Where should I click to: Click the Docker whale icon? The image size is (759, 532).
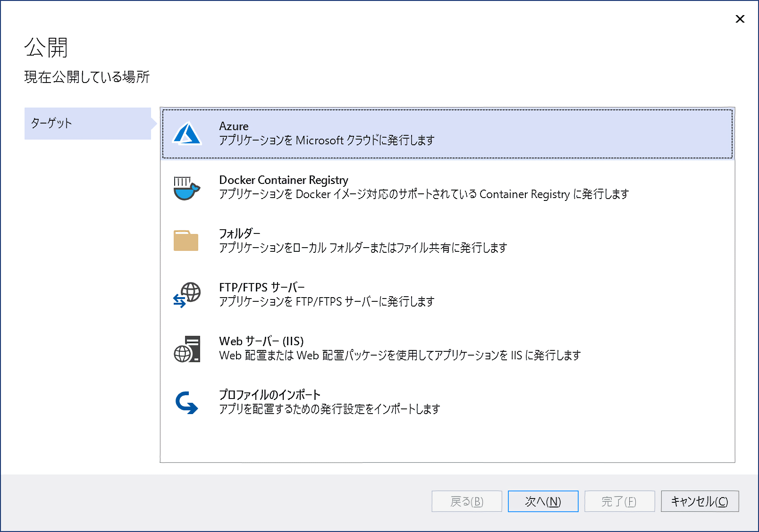click(x=186, y=188)
